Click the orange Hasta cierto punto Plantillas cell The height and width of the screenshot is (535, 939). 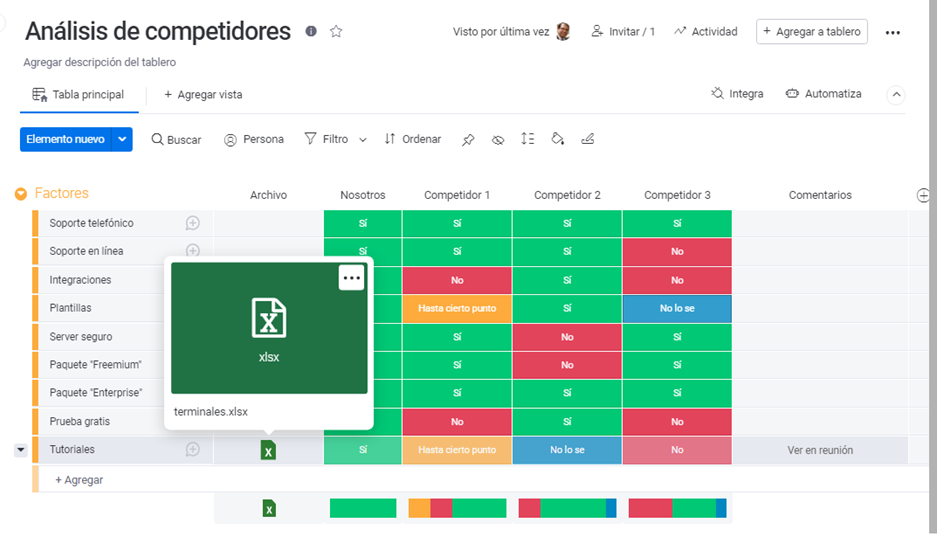click(457, 309)
